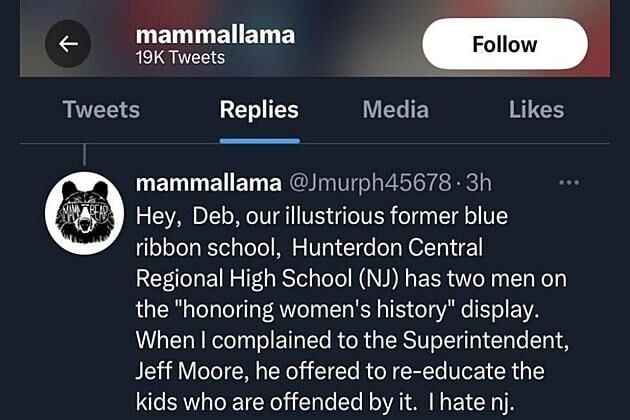Open the three-dot more options menu
Screen dimensions: 630x420
coord(569,184)
